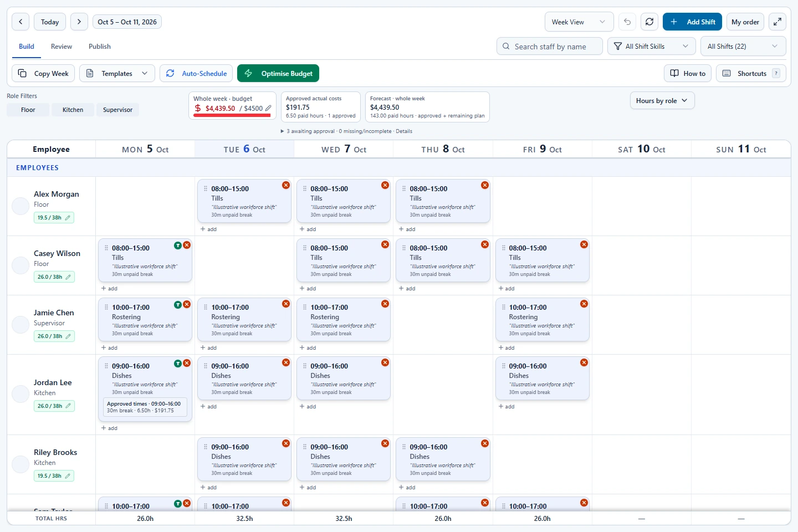The height and width of the screenshot is (532, 798).
Task: Click Optimise Budget button
Action: 278,74
